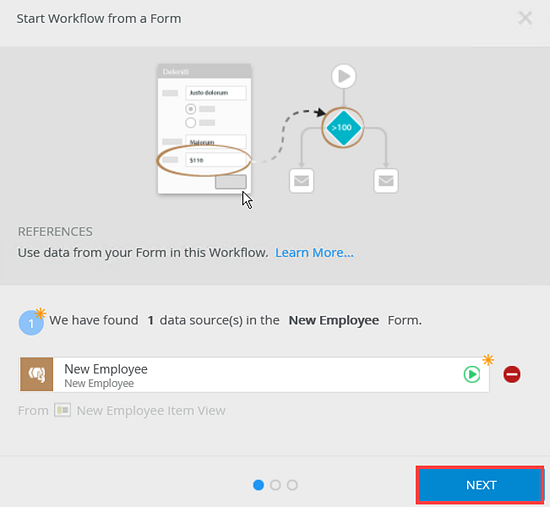Close the Start Workflow dialog
Viewport: 550px width, 507px height.
(x=525, y=18)
